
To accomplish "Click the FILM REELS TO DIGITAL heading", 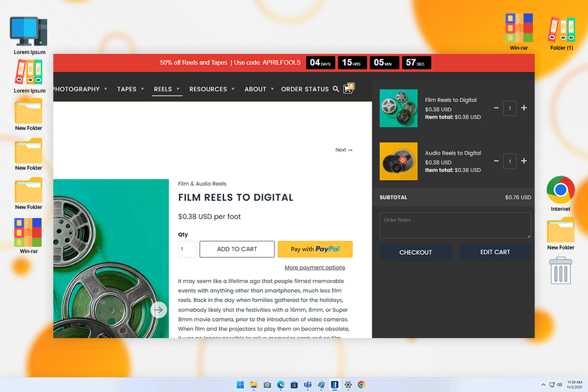I will click(235, 197).
